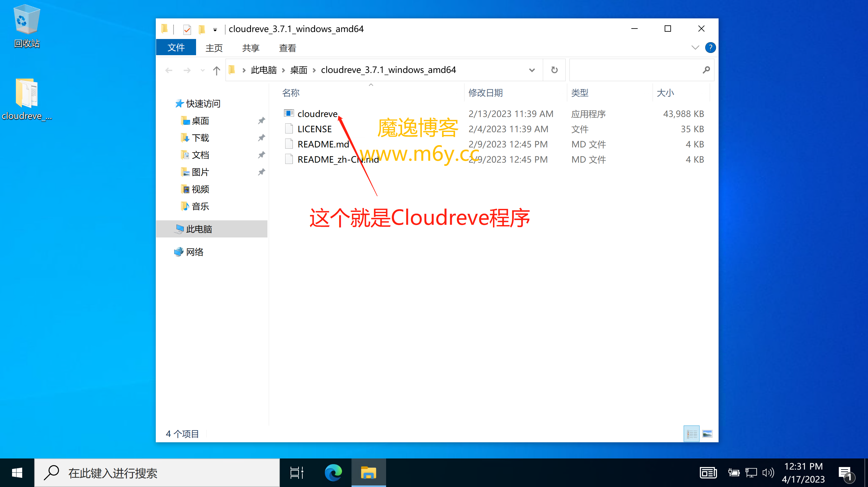
Task: Unpin 下载 using its pin icon
Action: coord(261,138)
